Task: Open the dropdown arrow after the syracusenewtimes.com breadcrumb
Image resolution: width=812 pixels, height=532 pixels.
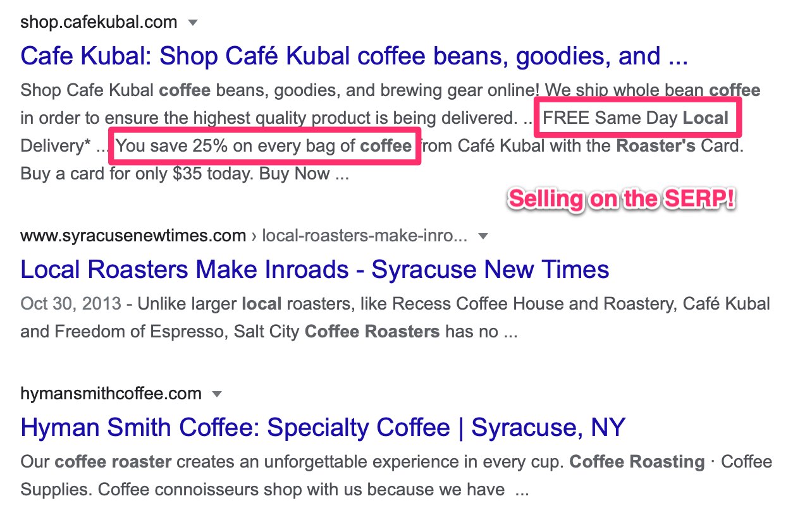Action: click(483, 237)
